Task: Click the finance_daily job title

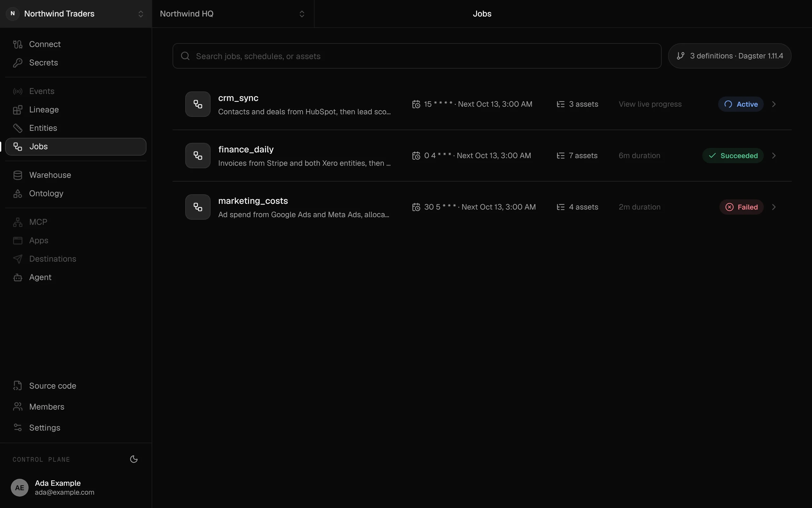Action: tap(246, 150)
